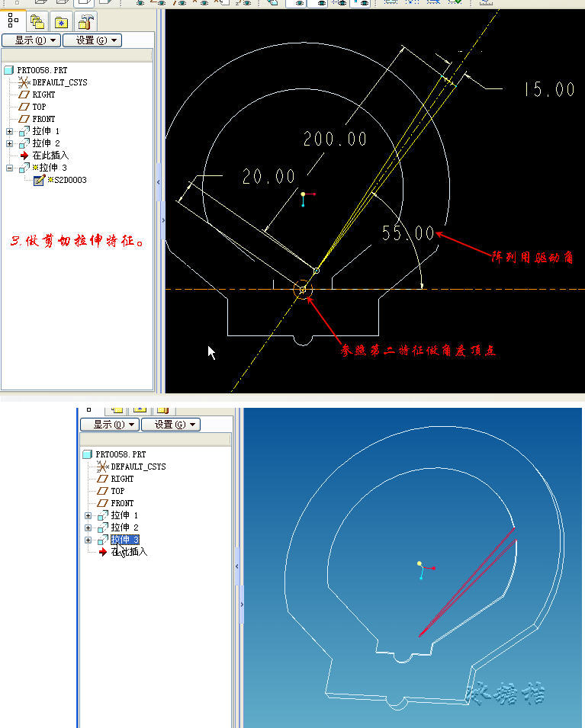Screen dimensions: 585x728
Task: Expand 拉伸 1 in sketch view tree
Action: tap(9, 131)
